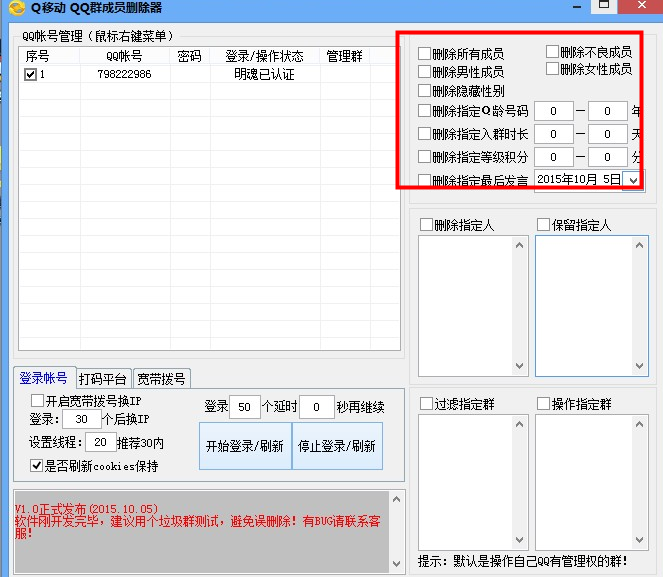Enable 删除指定入群时长 checkbox

[x=424, y=134]
